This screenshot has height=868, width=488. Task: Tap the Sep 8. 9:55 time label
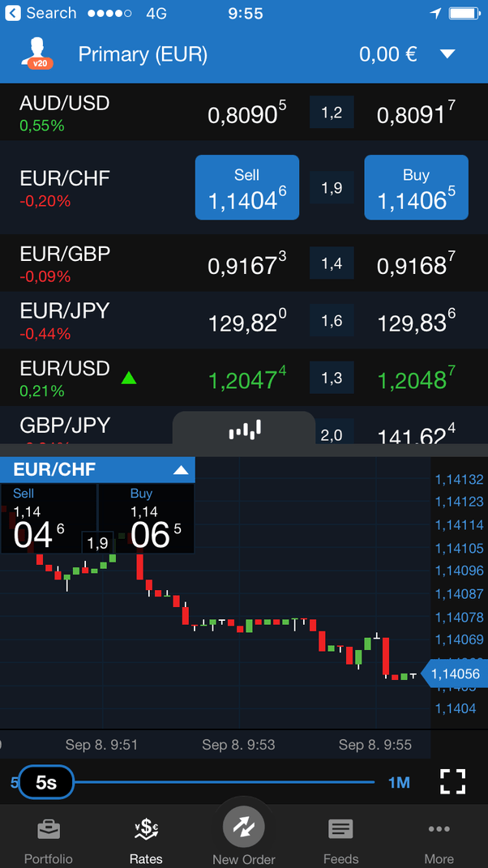click(x=375, y=745)
